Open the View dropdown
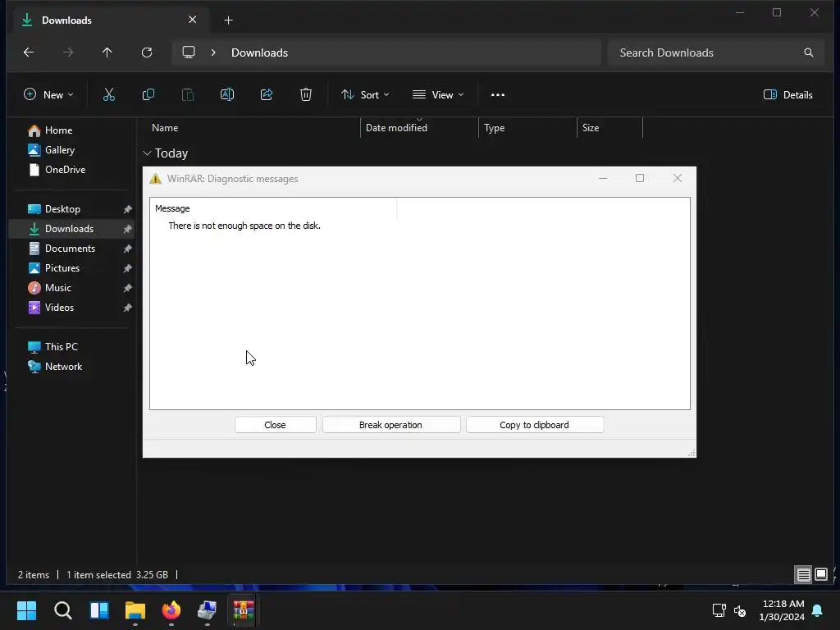The image size is (840, 630). coord(438,95)
